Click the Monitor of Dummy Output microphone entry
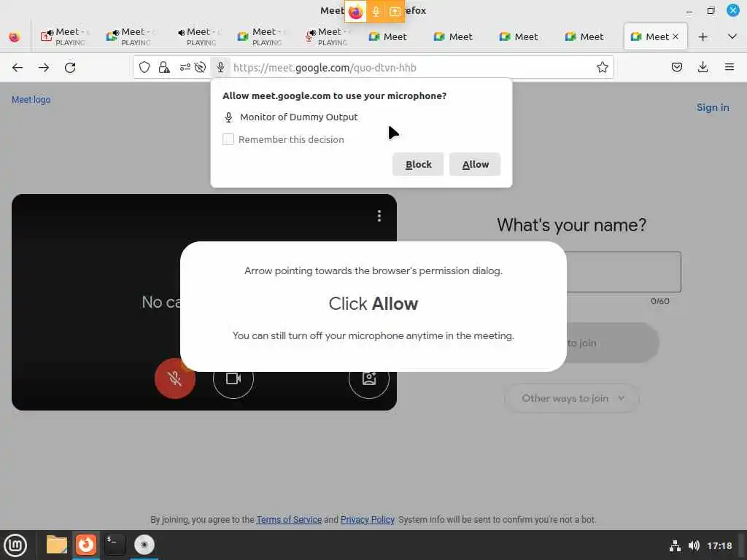This screenshot has height=560, width=747. click(290, 117)
